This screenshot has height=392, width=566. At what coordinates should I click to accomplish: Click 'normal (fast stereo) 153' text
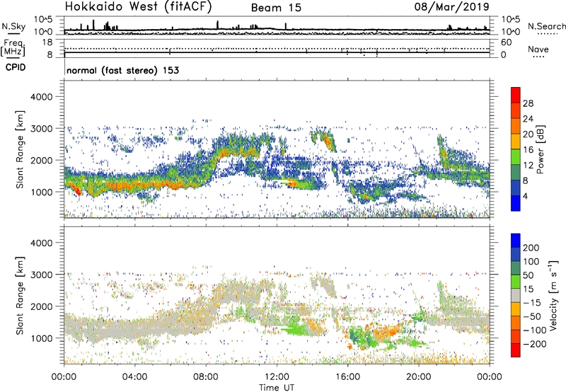pos(122,70)
